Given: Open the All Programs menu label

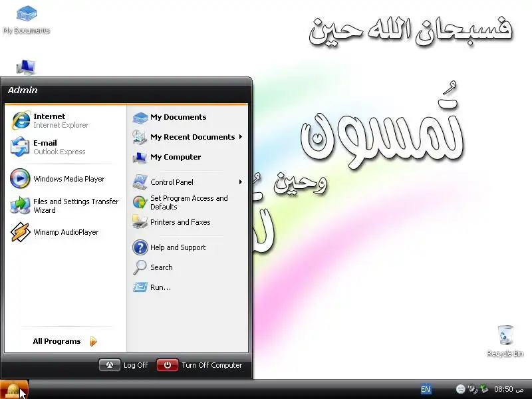Looking at the screenshot, I should click(57, 341).
